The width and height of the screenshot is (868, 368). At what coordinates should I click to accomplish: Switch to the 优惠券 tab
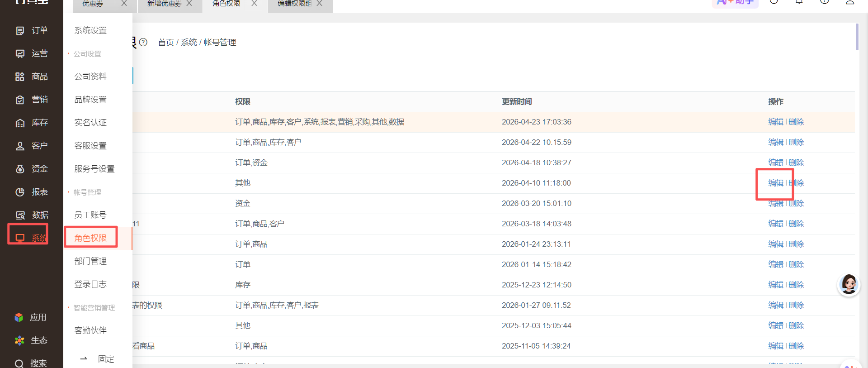tap(93, 4)
